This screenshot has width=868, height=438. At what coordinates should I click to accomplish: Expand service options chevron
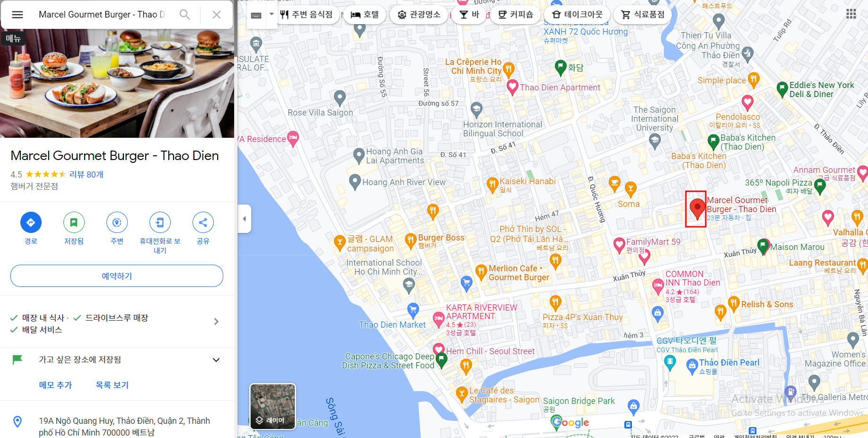coord(216,322)
